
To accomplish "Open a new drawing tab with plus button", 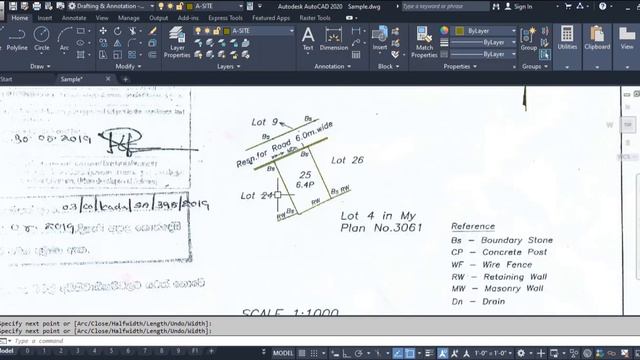I will pyautogui.click(x=125, y=79).
